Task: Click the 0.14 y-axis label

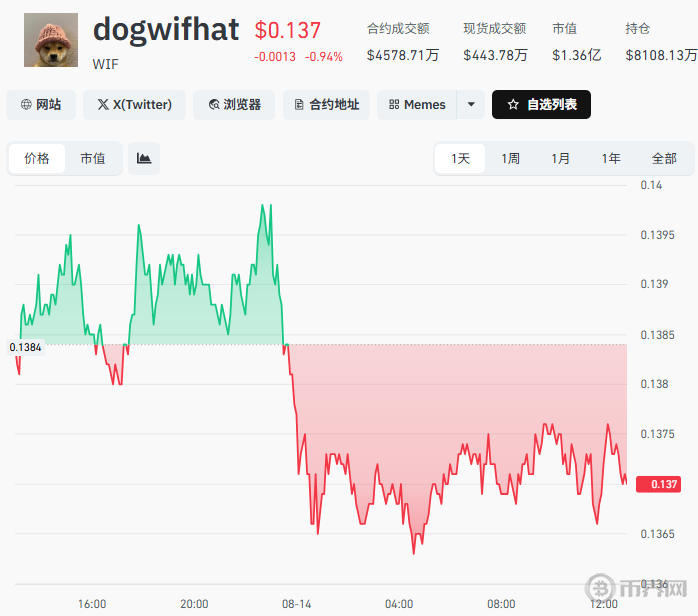Action: pos(651,185)
